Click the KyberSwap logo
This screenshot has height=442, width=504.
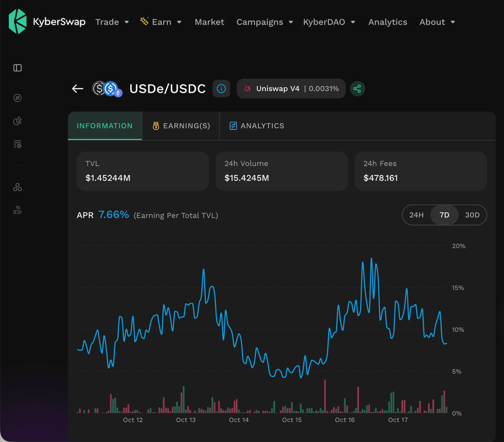click(47, 22)
